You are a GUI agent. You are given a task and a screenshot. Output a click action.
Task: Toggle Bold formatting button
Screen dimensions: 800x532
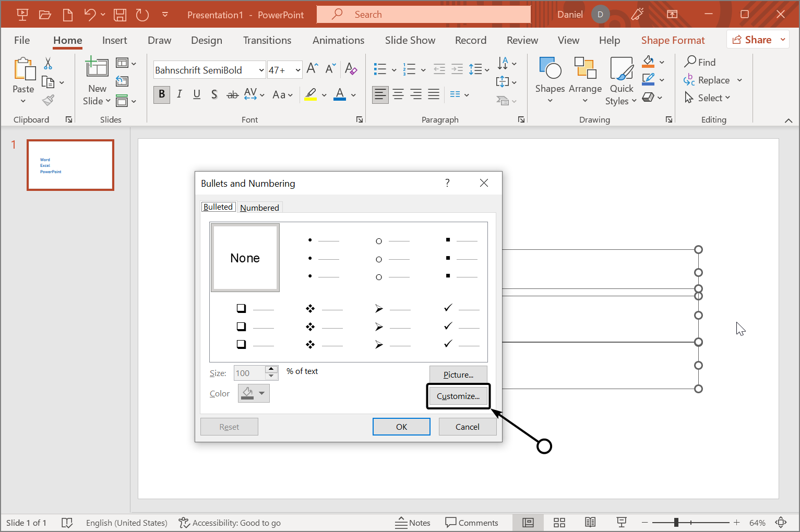click(162, 94)
